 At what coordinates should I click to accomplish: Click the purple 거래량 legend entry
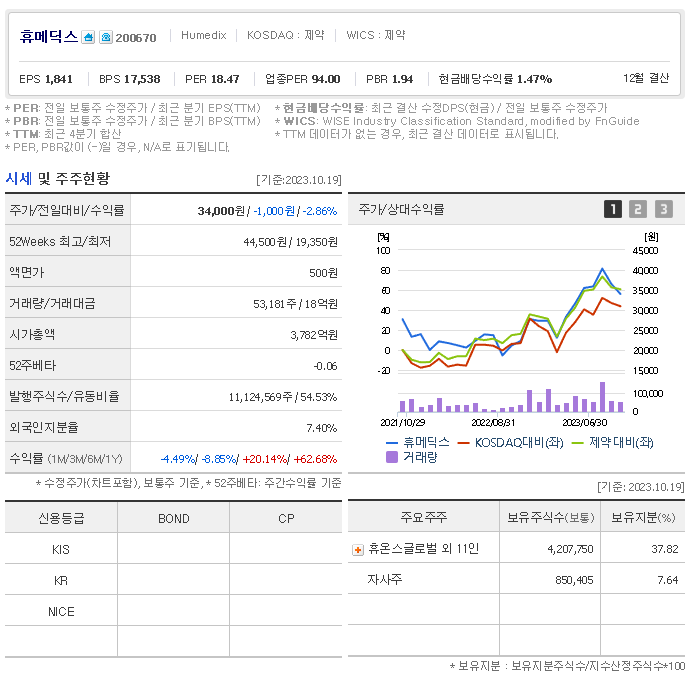coord(411,457)
